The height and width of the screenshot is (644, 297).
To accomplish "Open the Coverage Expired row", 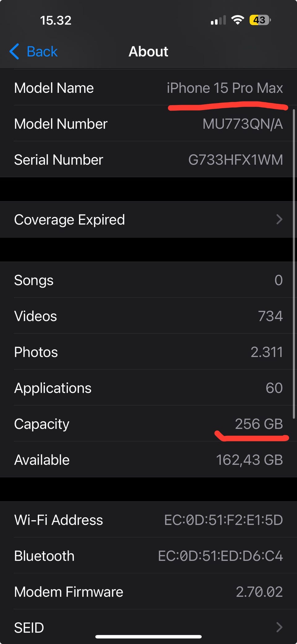I will (148, 219).
